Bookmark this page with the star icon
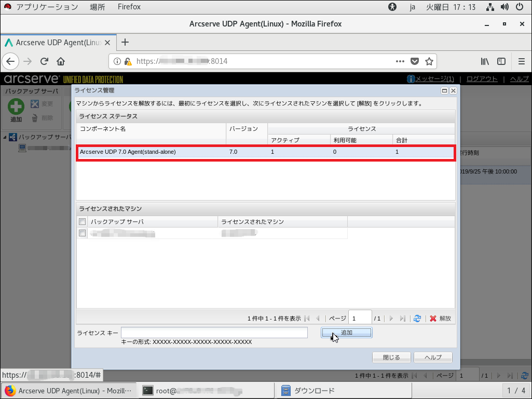 (x=429, y=61)
